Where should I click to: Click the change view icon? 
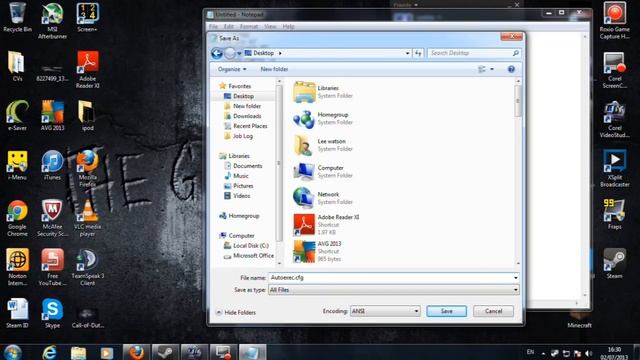click(x=482, y=69)
